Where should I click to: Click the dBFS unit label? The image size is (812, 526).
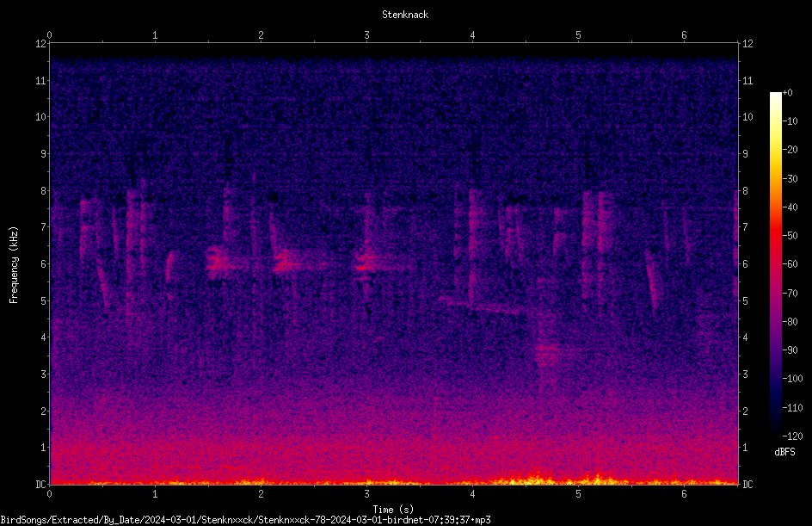784,452
